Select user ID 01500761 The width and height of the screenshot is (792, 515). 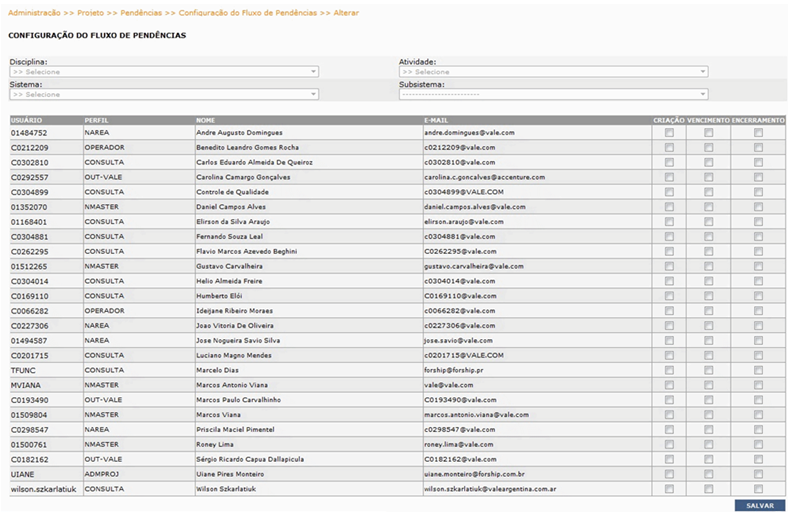(29, 444)
